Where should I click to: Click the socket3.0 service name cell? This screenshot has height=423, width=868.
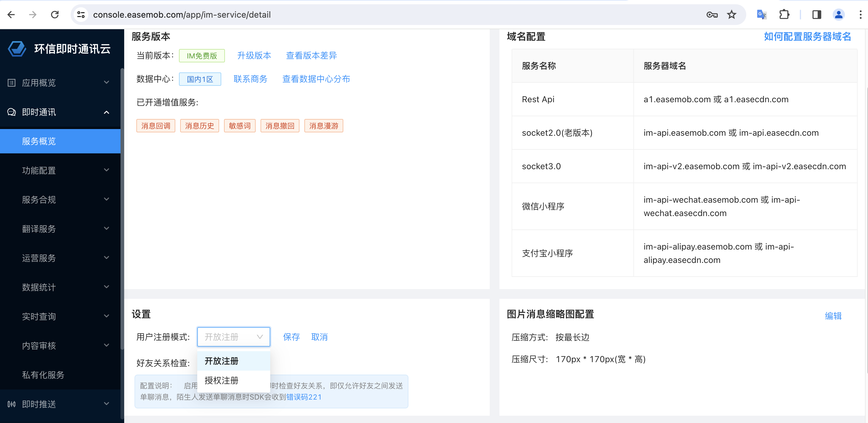572,166
